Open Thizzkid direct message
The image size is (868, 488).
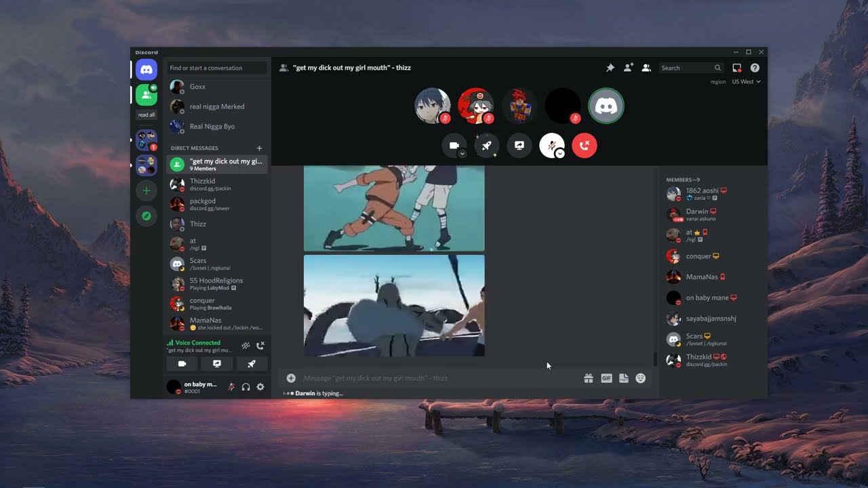[217, 184]
